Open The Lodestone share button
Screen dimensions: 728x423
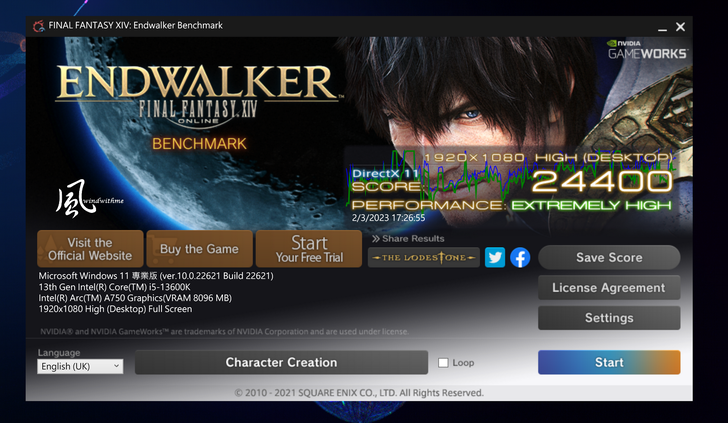click(424, 257)
